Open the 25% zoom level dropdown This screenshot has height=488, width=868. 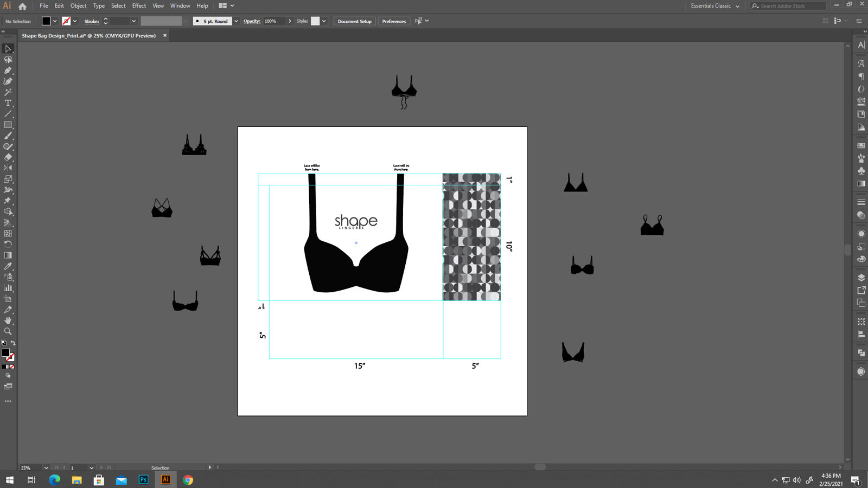coord(46,467)
